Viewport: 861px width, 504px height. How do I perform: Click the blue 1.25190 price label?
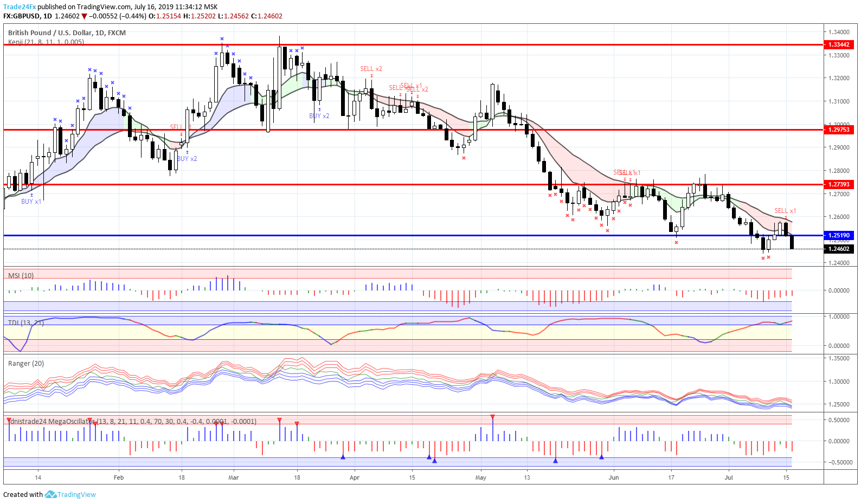click(839, 235)
